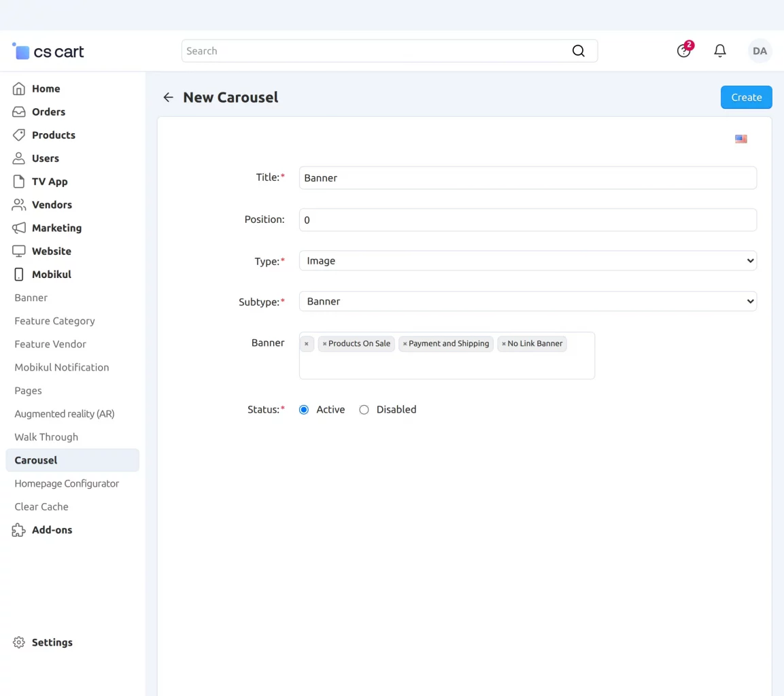
Task: Open Homepage Configurator from the sidebar
Action: 66,483
